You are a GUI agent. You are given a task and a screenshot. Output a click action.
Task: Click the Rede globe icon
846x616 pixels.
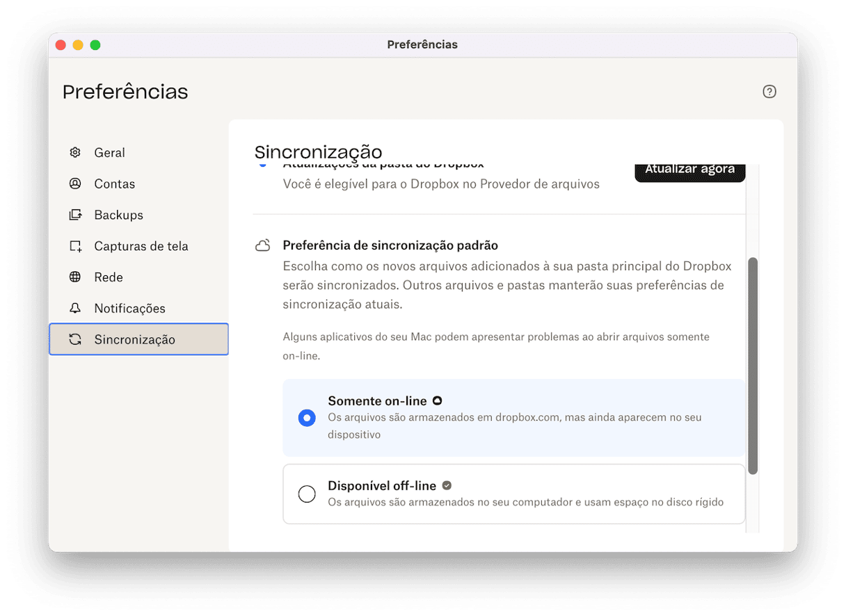(75, 277)
